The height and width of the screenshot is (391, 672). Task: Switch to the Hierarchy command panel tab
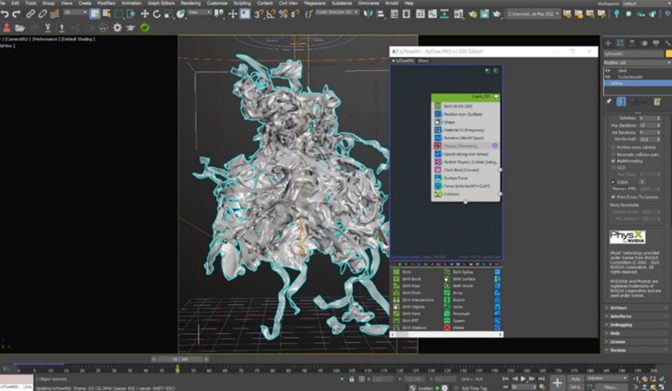632,43
